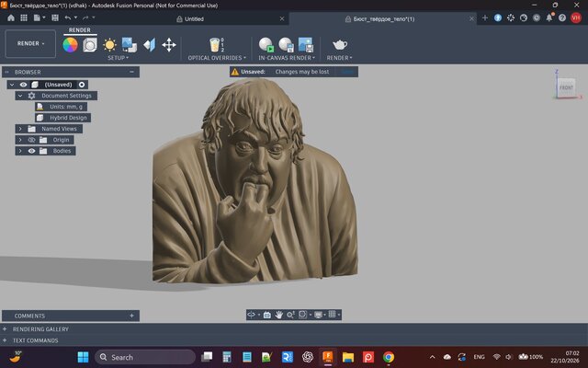The width and height of the screenshot is (588, 368).
Task: Open the online status globe icon
Action: 524,17
